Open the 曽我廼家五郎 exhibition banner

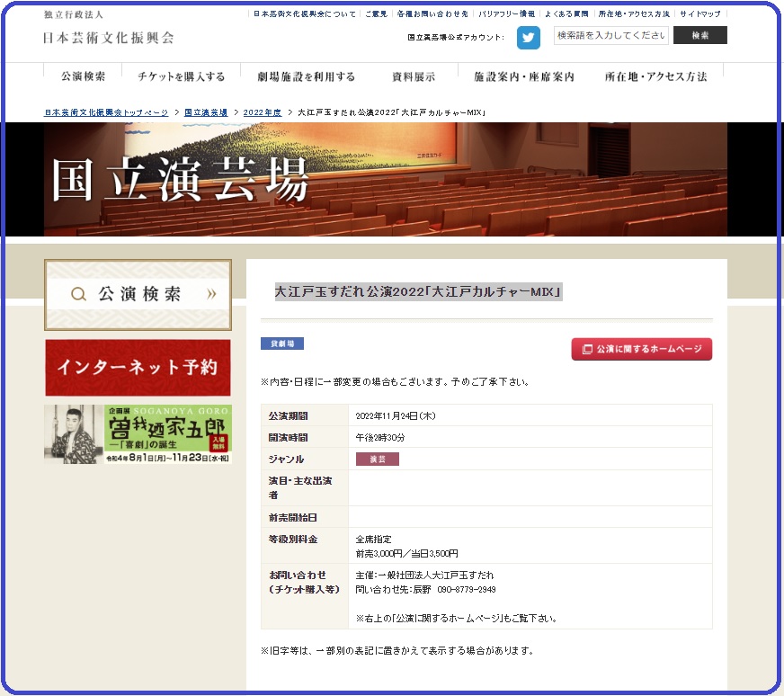coord(138,434)
